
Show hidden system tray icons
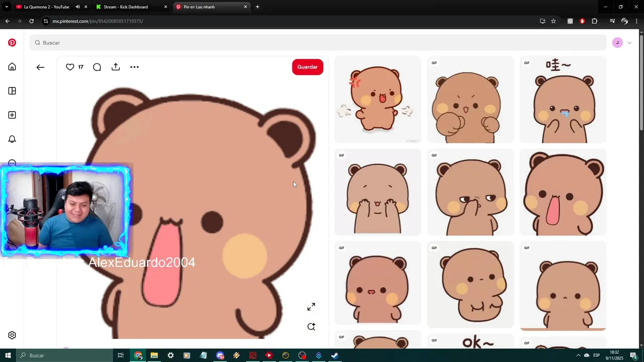pos(578,355)
